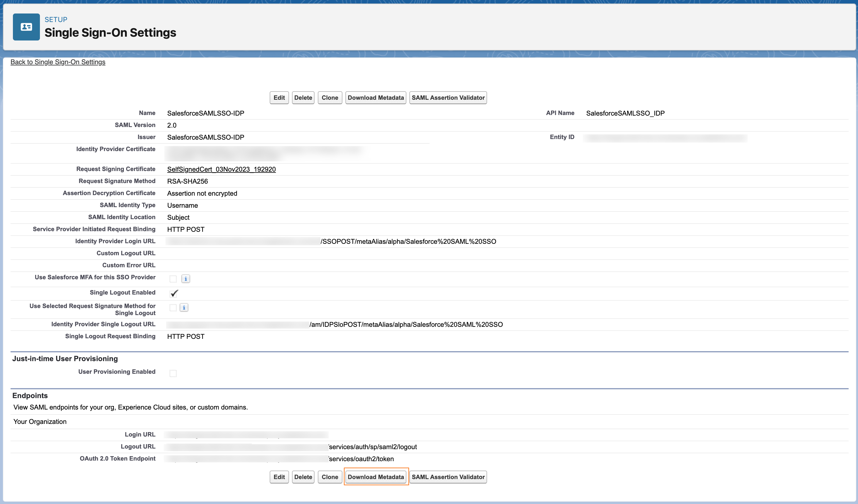Select the Delete button at bottom
The height and width of the screenshot is (504, 858).
pyautogui.click(x=303, y=476)
